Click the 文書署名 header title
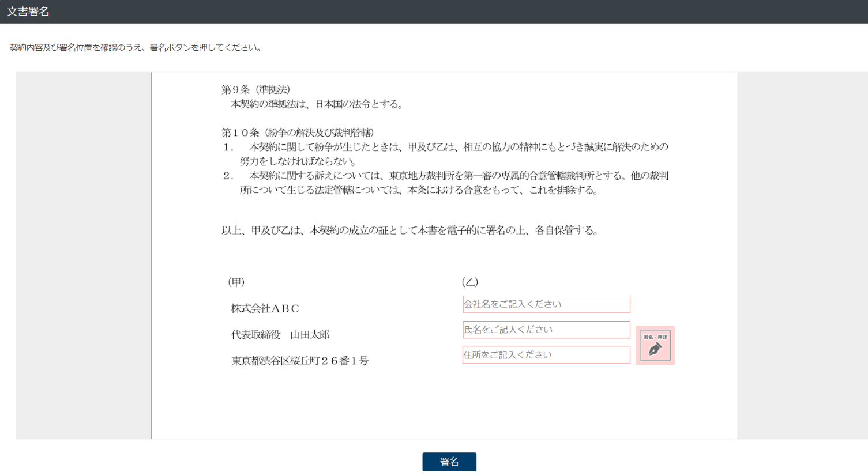868x476 pixels. (28, 12)
